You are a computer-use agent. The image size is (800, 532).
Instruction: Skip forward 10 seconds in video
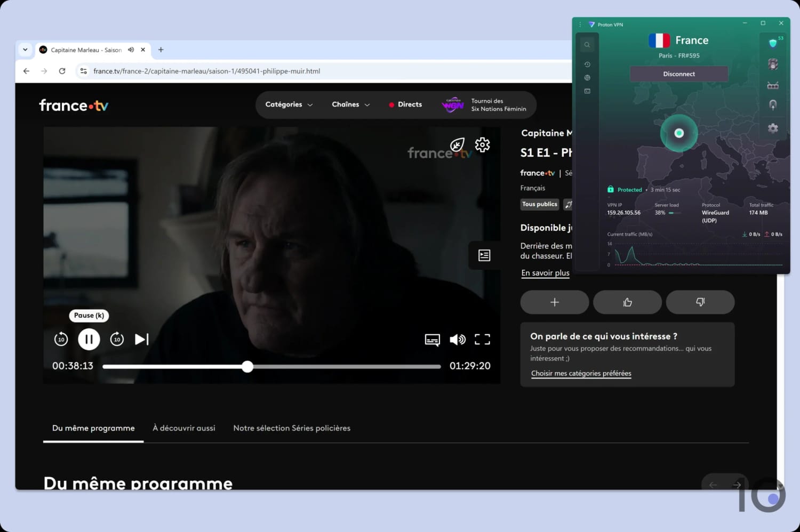117,339
